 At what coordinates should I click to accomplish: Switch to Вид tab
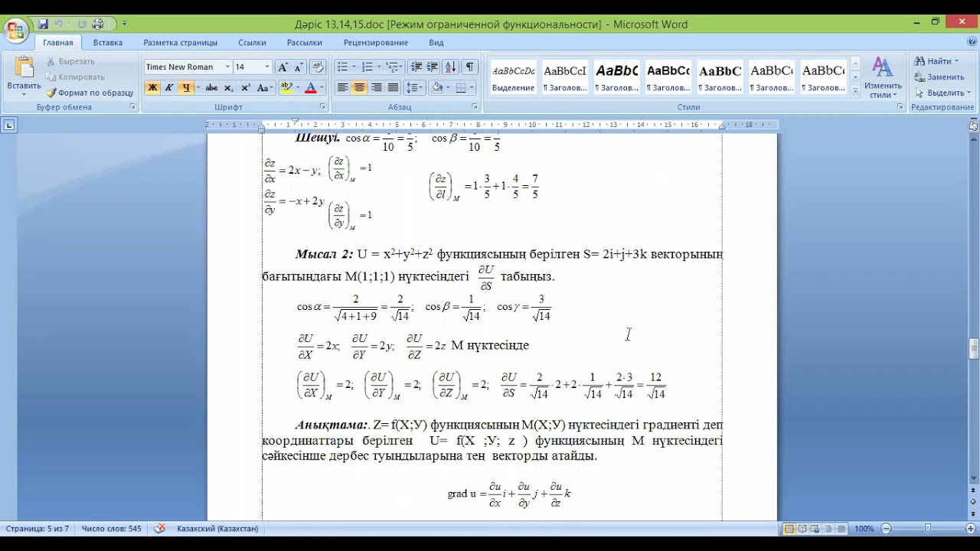pyautogui.click(x=436, y=43)
